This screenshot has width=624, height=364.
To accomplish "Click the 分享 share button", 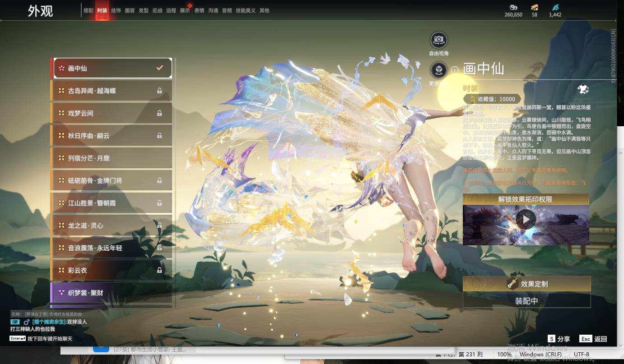I will 559,339.
